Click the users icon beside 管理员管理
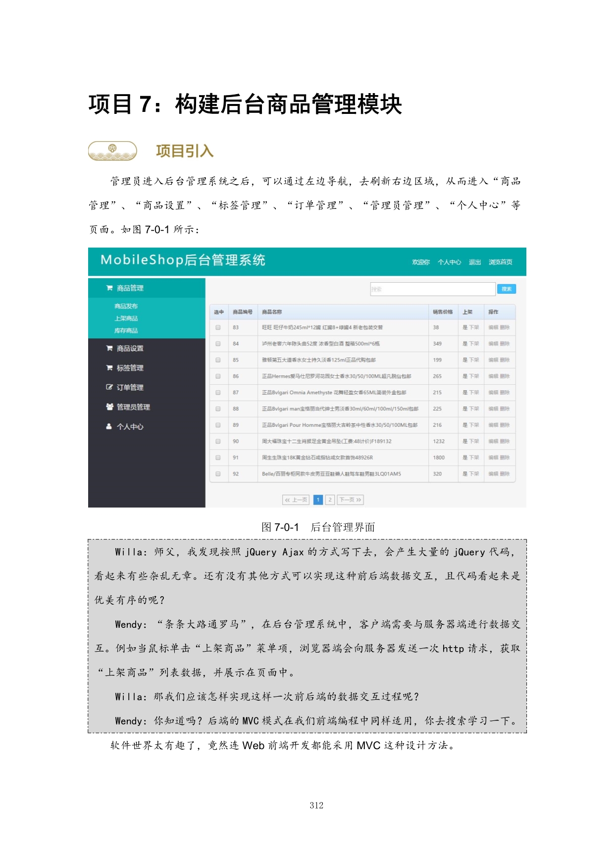The width and height of the screenshot is (614, 868). 109,407
